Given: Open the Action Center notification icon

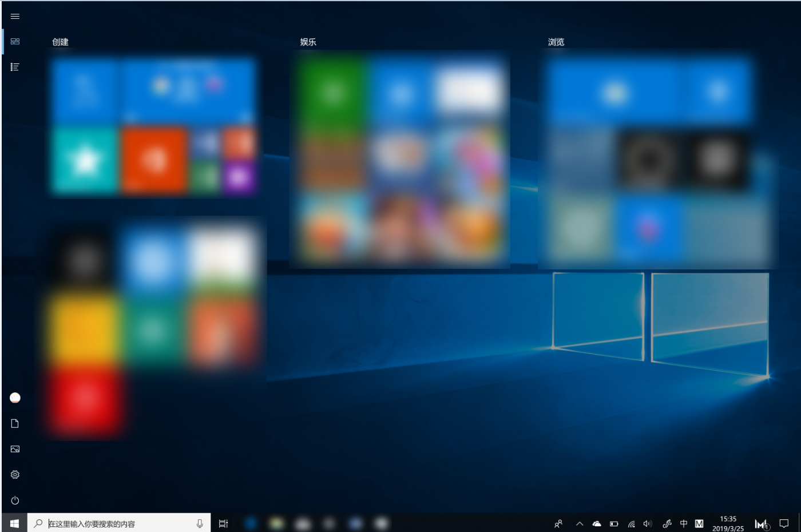Looking at the screenshot, I should click(784, 523).
